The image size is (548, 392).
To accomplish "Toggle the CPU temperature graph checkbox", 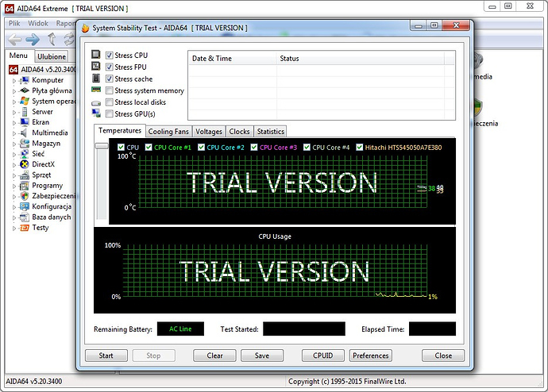I will pyautogui.click(x=121, y=148).
